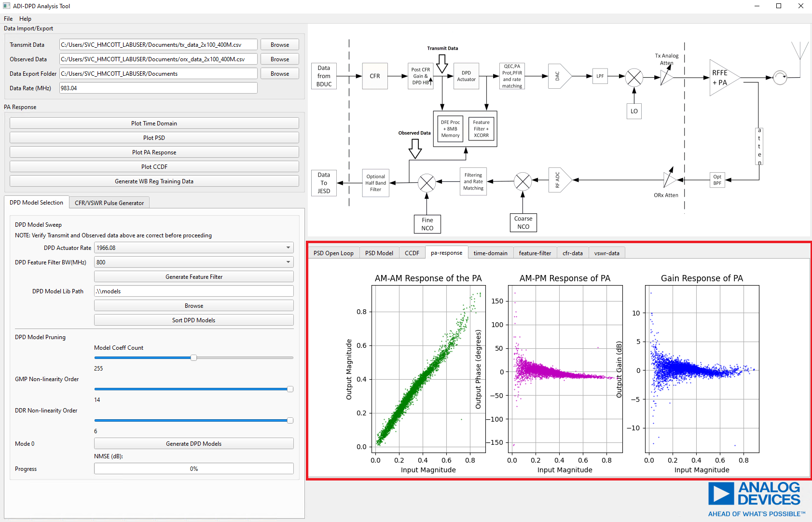The height and width of the screenshot is (522, 812).
Task: Open the File menu
Action: point(8,18)
